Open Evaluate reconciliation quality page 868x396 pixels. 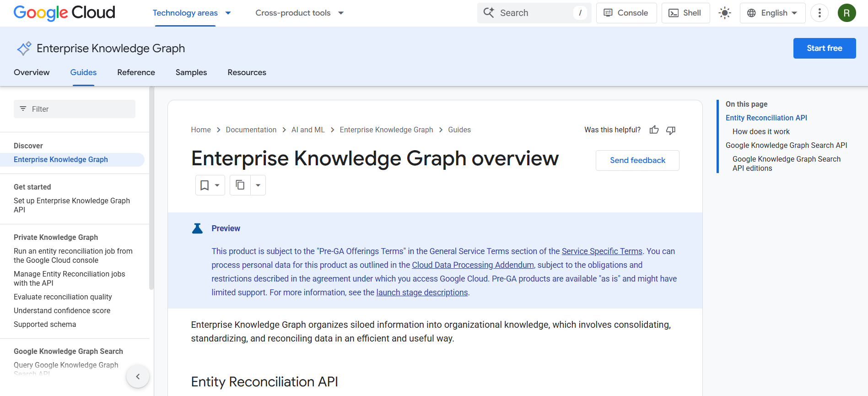click(63, 297)
